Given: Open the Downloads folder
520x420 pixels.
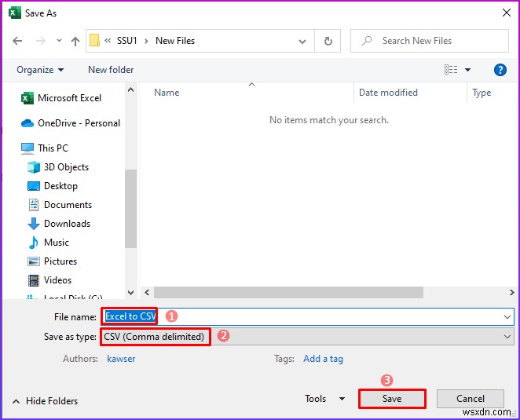Looking at the screenshot, I should [x=67, y=224].
